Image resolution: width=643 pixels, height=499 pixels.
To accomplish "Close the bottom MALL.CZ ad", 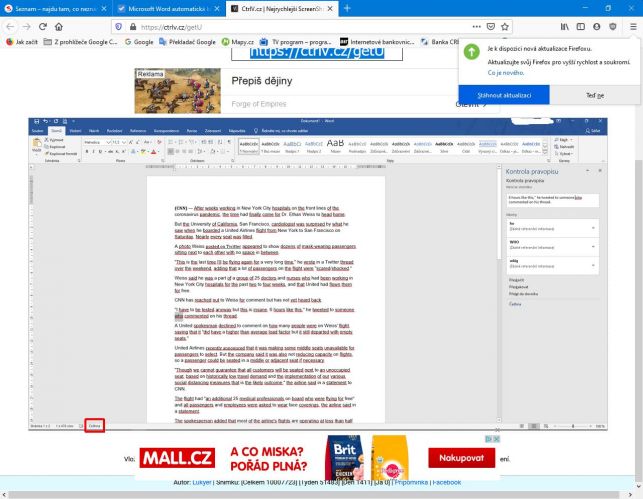I will coord(496,439).
